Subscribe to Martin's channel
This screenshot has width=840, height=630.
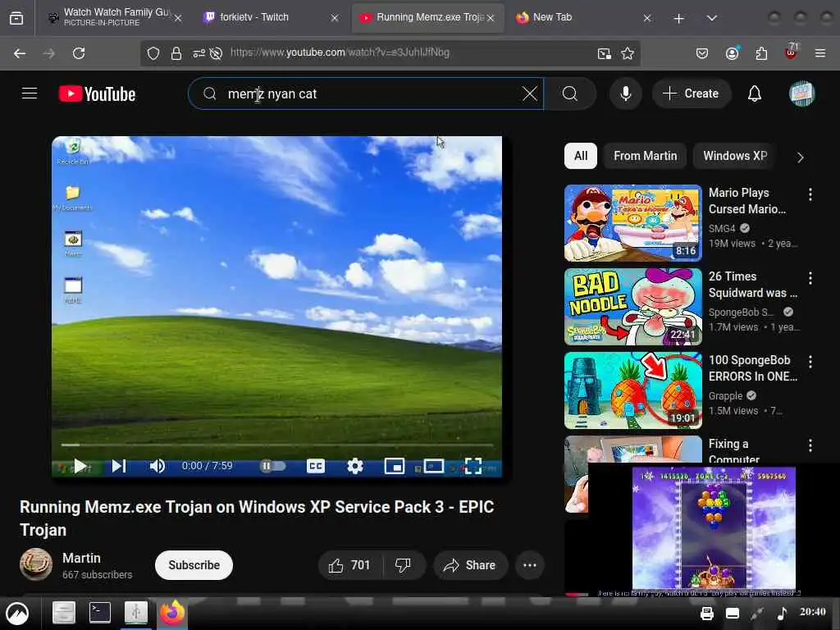[x=194, y=565]
